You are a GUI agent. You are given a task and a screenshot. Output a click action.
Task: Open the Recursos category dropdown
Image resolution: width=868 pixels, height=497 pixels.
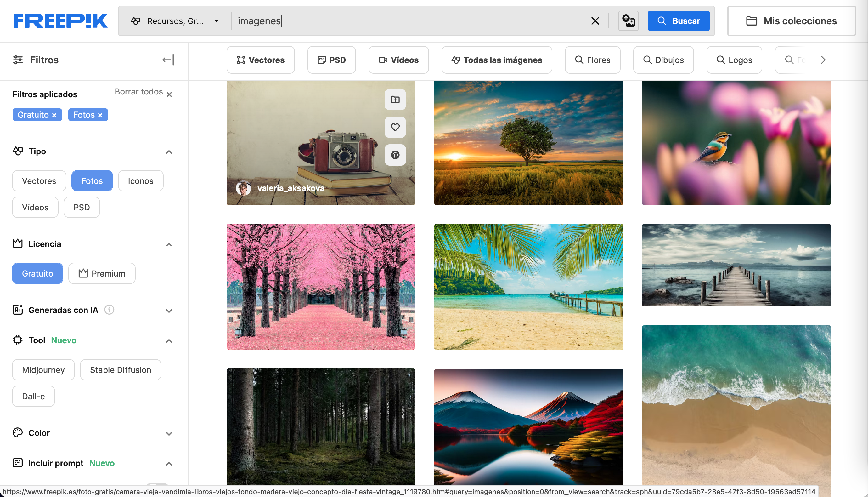pos(175,21)
